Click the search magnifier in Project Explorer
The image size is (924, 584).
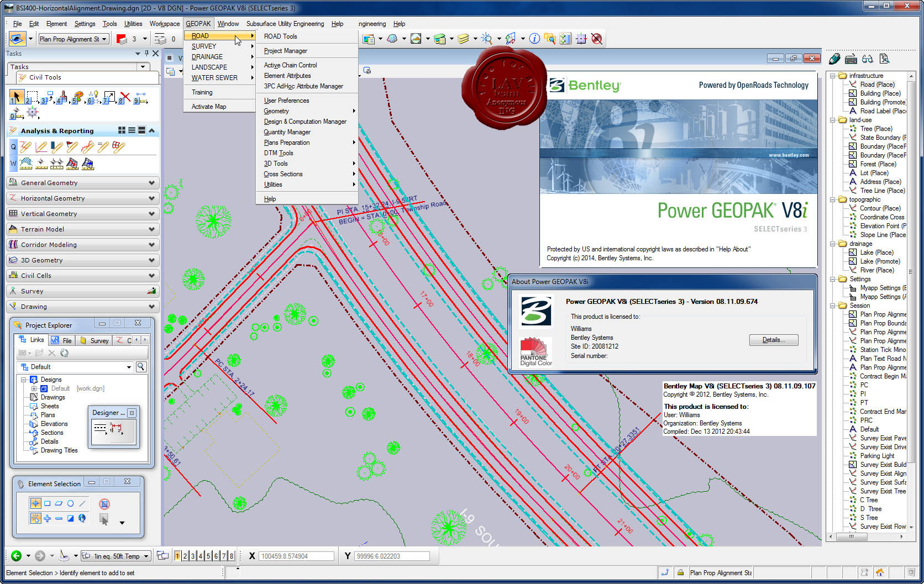[141, 367]
